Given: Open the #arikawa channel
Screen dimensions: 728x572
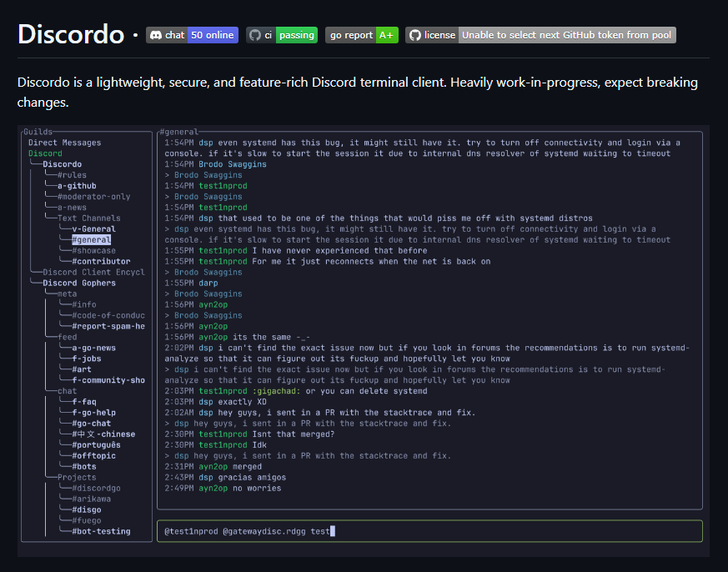Looking at the screenshot, I should click(x=92, y=499).
